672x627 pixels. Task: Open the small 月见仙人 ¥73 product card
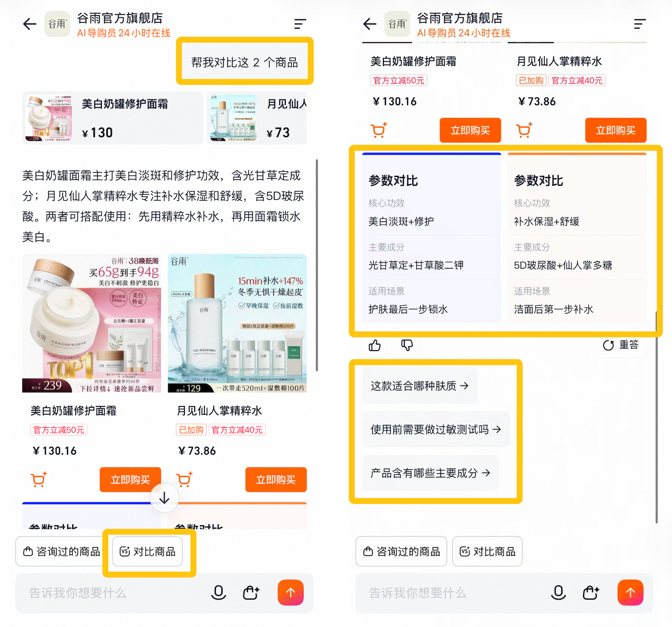(x=257, y=118)
